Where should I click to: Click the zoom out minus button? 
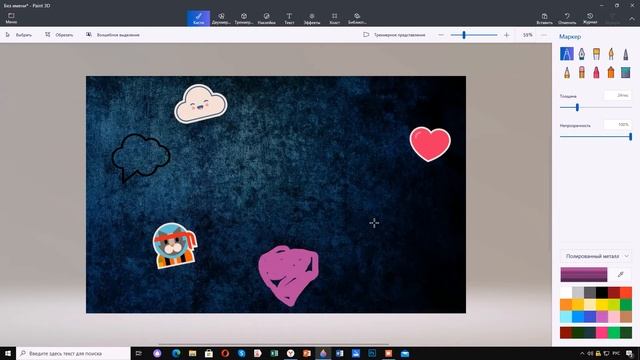click(441, 35)
